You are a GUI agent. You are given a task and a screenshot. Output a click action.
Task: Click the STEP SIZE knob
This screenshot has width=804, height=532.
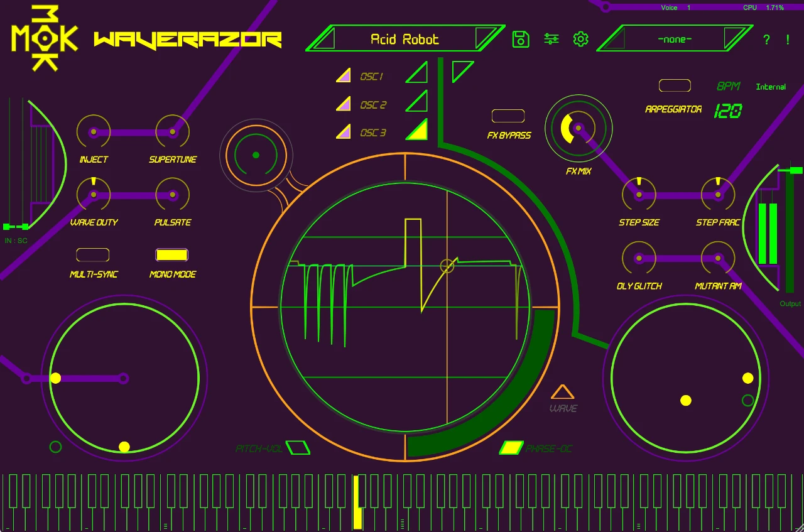639,195
